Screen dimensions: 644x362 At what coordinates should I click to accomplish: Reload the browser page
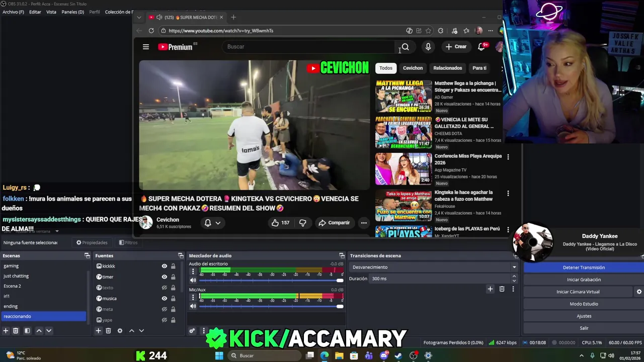[151, 31]
